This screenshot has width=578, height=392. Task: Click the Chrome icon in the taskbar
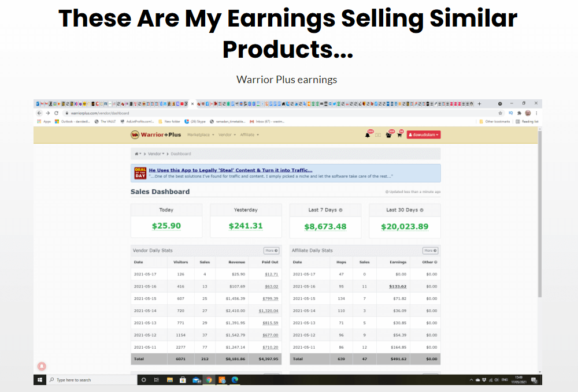(x=209, y=380)
